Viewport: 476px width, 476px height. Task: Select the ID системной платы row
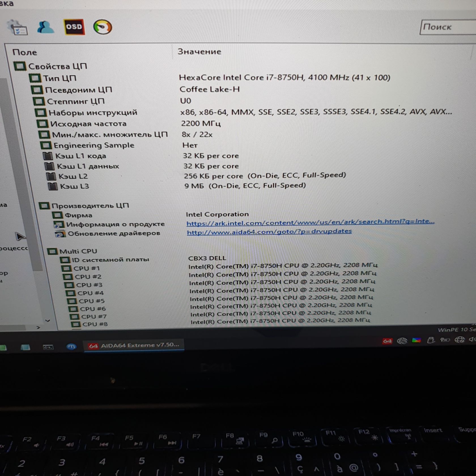click(143, 259)
